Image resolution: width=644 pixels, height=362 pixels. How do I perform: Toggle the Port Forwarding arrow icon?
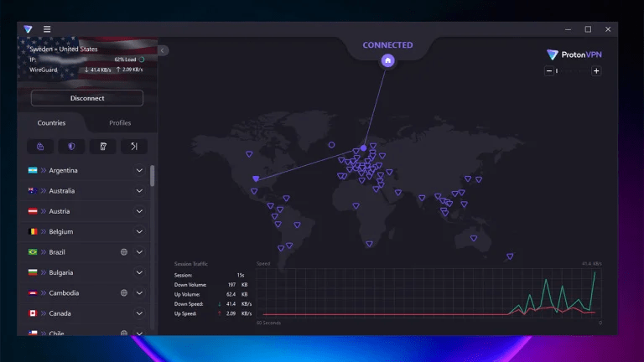click(134, 147)
